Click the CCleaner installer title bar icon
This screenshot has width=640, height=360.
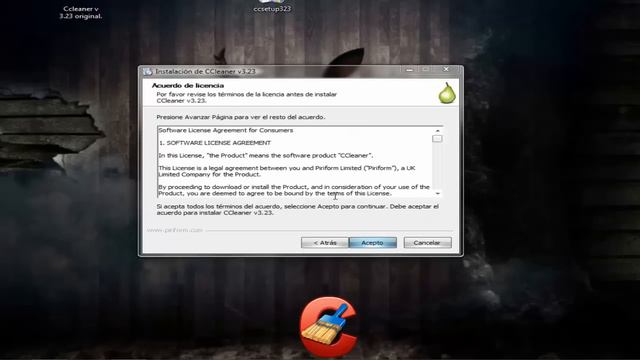coord(147,71)
